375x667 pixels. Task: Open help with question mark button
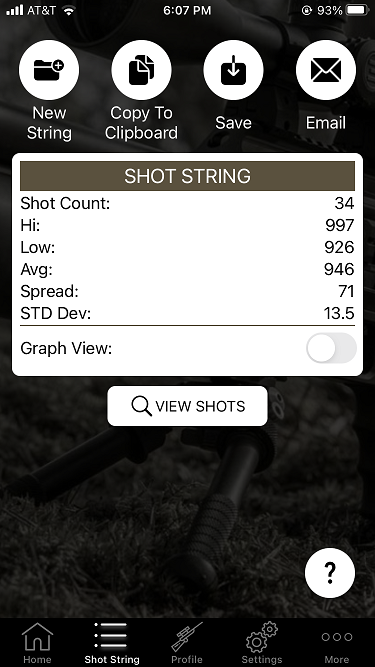click(330, 573)
